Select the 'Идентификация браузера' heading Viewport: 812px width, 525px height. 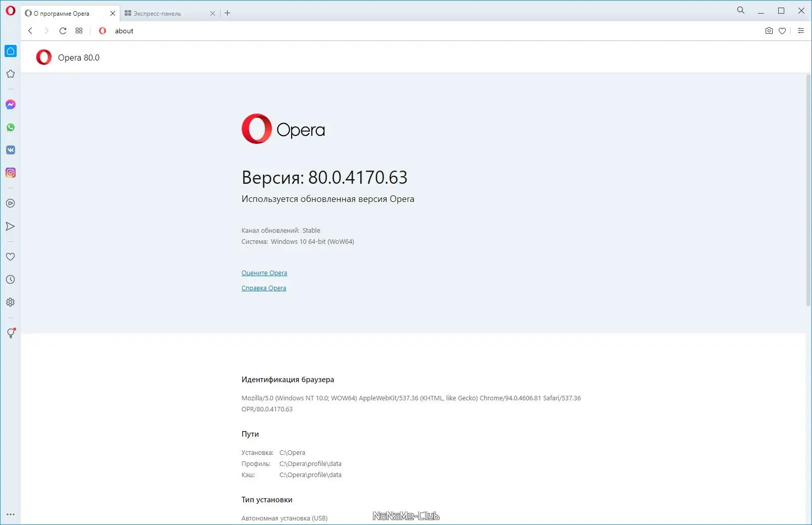coord(288,380)
